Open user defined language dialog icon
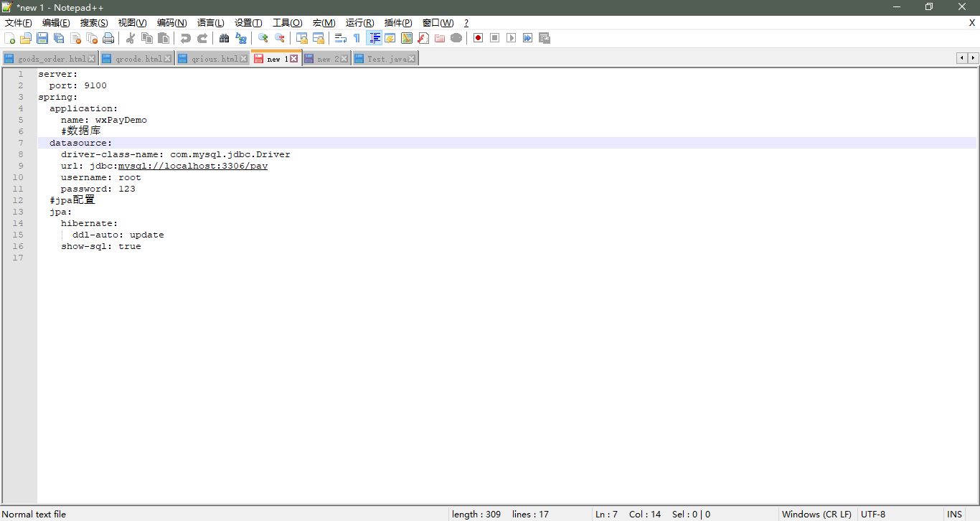 pos(390,38)
